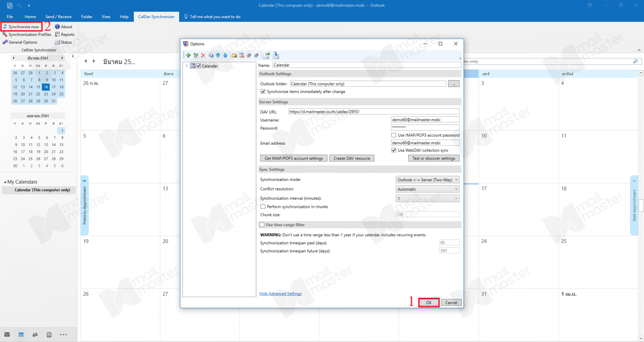644x342 pixels.
Task: Toggle Synchronize items immediately after change
Action: tap(263, 92)
